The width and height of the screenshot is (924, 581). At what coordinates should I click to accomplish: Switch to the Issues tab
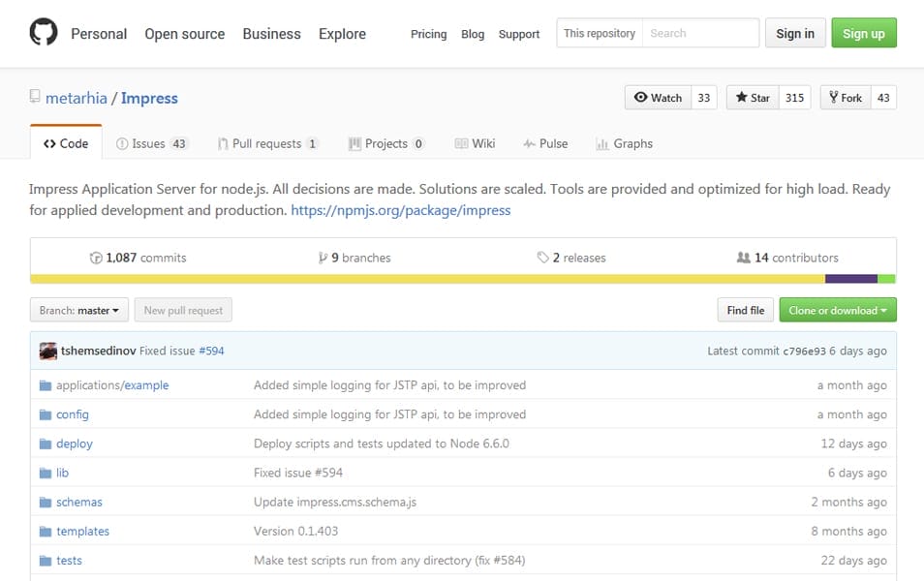click(150, 143)
